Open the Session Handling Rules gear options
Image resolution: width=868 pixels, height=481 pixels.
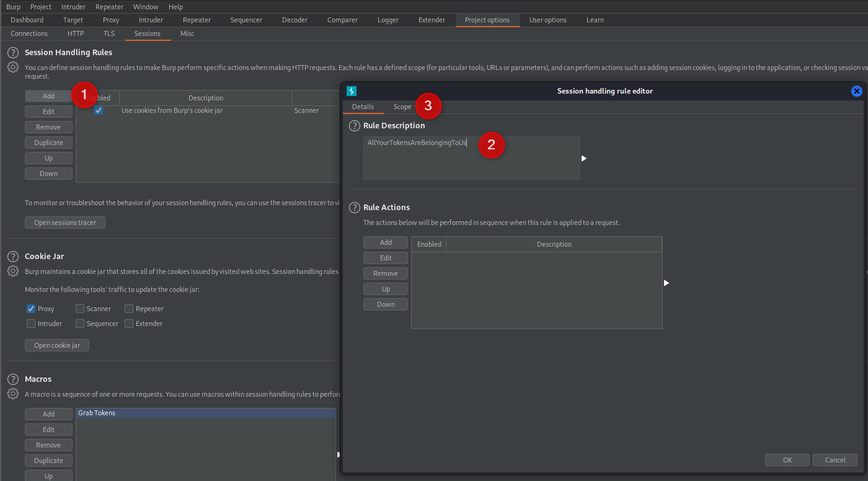12,67
